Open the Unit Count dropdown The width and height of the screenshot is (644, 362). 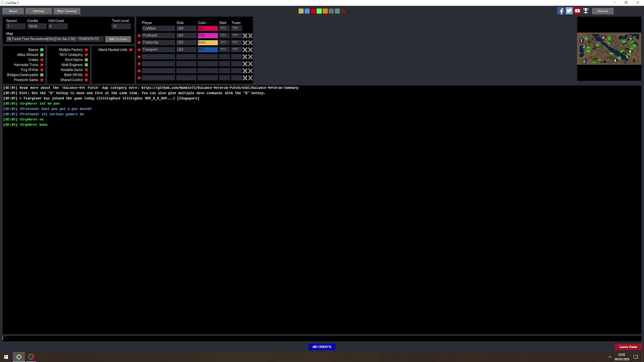pyautogui.click(x=58, y=26)
